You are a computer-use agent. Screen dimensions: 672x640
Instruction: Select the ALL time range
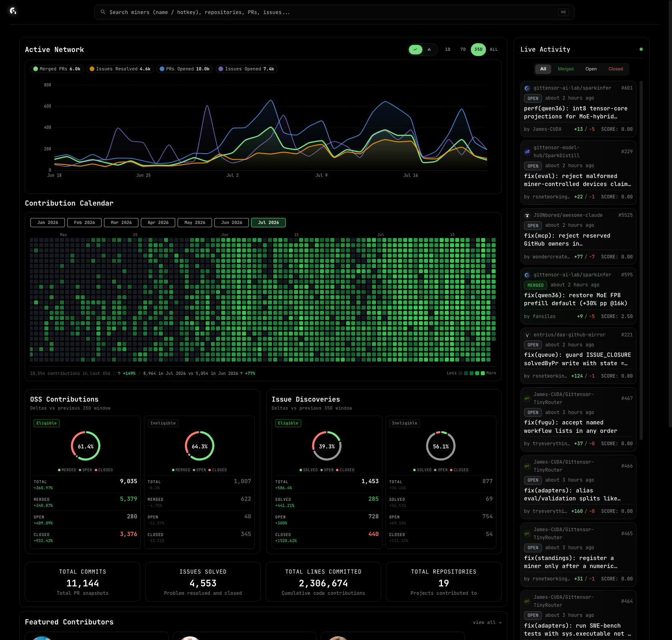coord(494,50)
